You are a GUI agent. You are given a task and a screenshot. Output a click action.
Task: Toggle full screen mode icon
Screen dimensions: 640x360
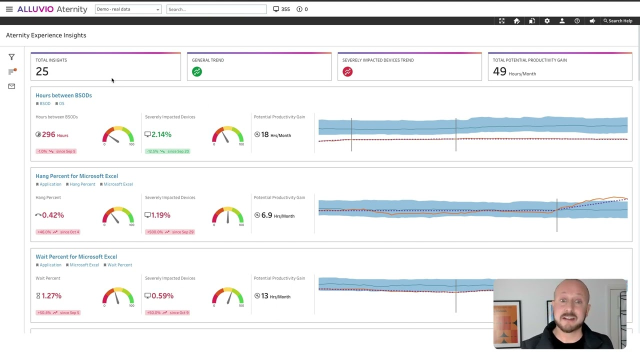coord(502,21)
